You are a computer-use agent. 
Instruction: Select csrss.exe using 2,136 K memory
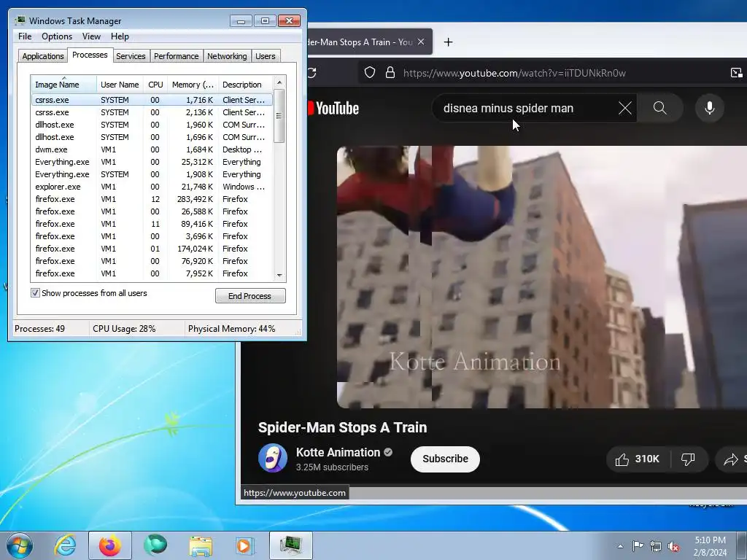click(x=152, y=112)
